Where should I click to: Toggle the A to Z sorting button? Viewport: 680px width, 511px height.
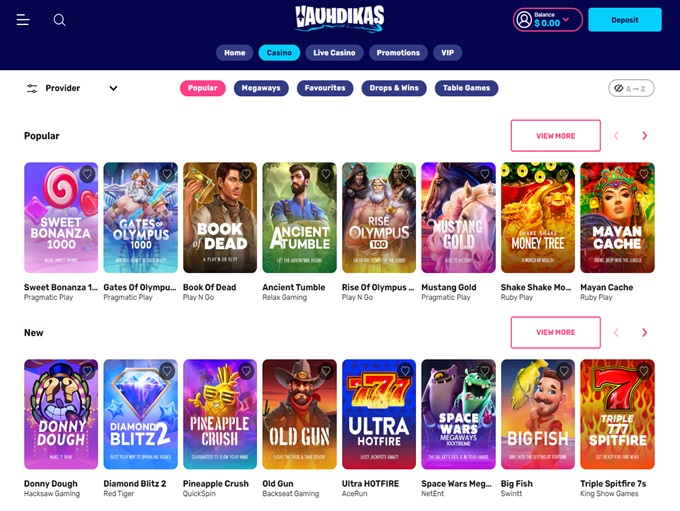pos(631,88)
